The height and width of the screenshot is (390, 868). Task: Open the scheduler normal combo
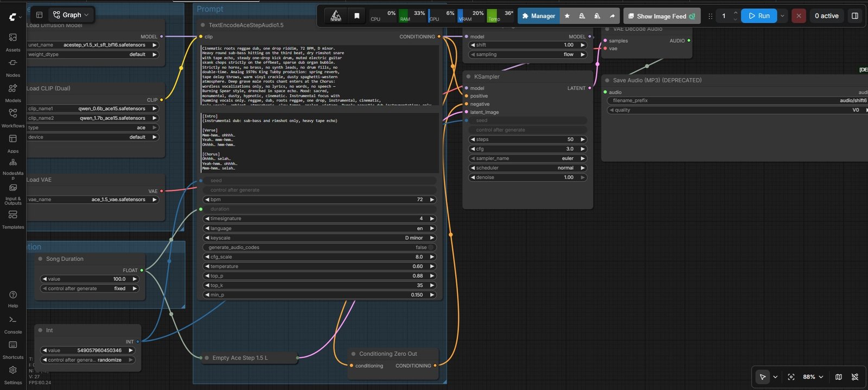(x=527, y=168)
